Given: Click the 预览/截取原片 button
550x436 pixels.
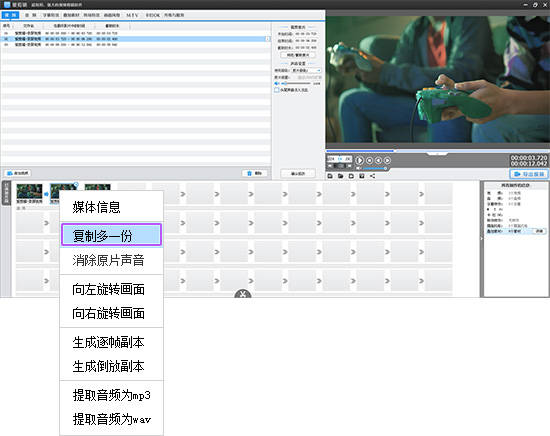Looking at the screenshot, I should [298, 55].
